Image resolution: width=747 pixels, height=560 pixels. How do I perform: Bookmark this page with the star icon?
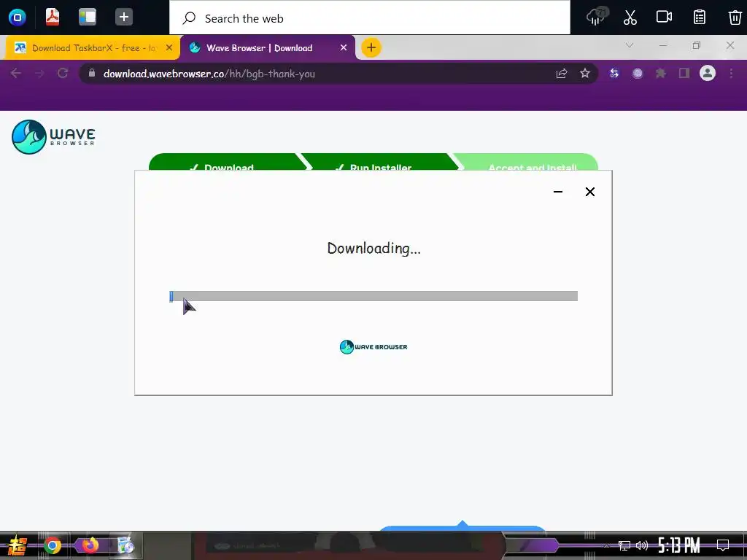(x=585, y=74)
